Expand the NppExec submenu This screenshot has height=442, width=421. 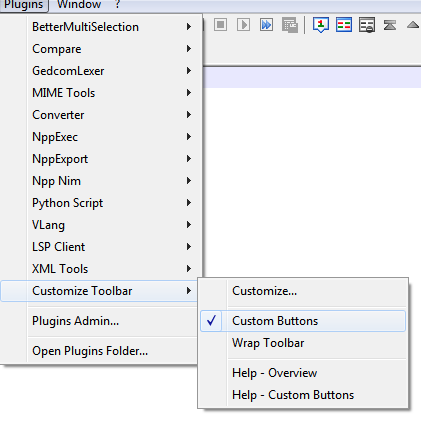tap(101, 137)
